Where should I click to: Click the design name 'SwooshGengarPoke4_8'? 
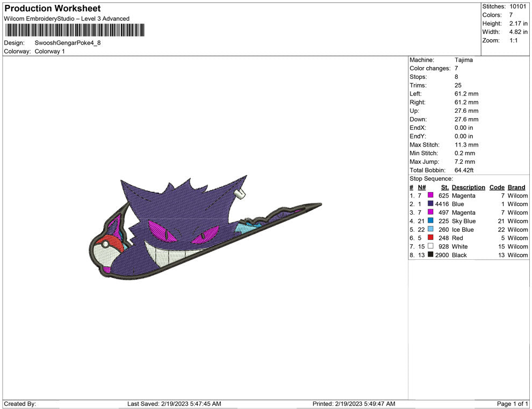(x=68, y=43)
